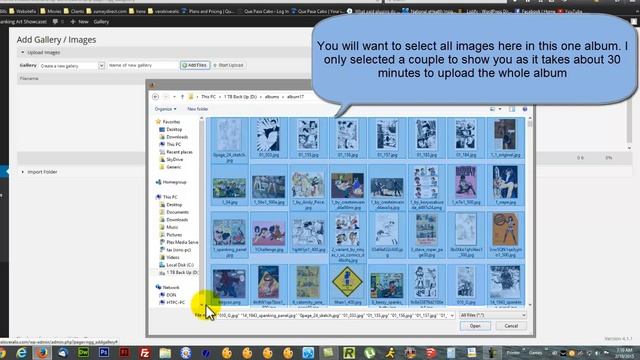Select Homegroup in navigation pane
640x360 pixels.
[174, 182]
